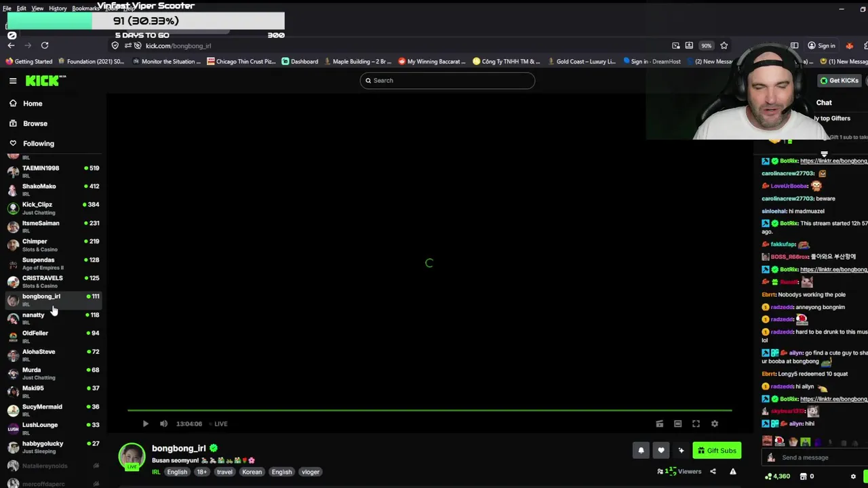The height and width of the screenshot is (488, 868).
Task: Play the stream video
Action: 145,424
